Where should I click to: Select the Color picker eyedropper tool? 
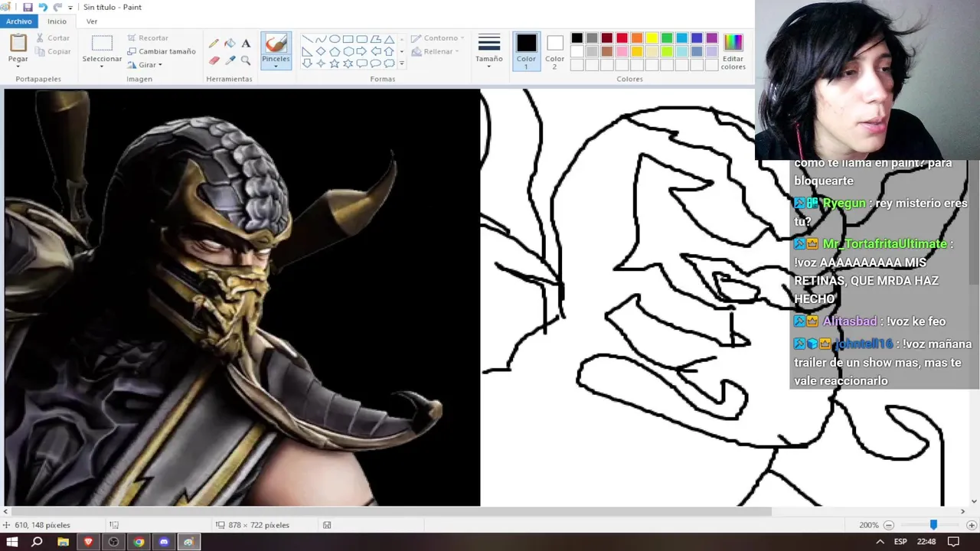pos(230,60)
